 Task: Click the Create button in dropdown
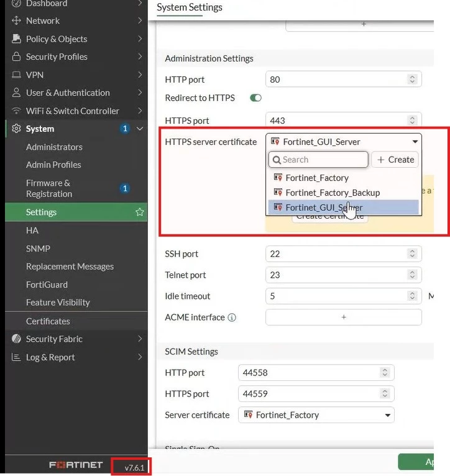coord(395,160)
